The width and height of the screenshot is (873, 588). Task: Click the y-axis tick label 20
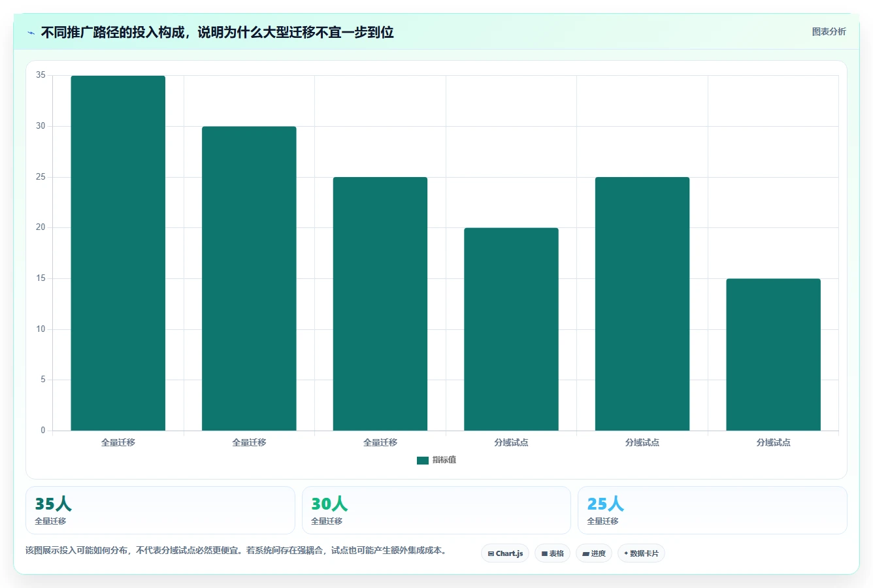(x=41, y=227)
